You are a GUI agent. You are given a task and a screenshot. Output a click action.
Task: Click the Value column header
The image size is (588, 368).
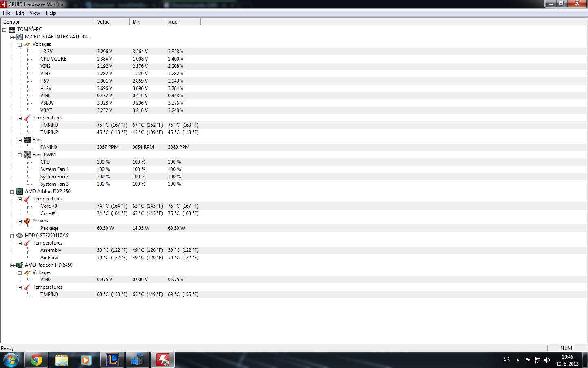pyautogui.click(x=112, y=22)
